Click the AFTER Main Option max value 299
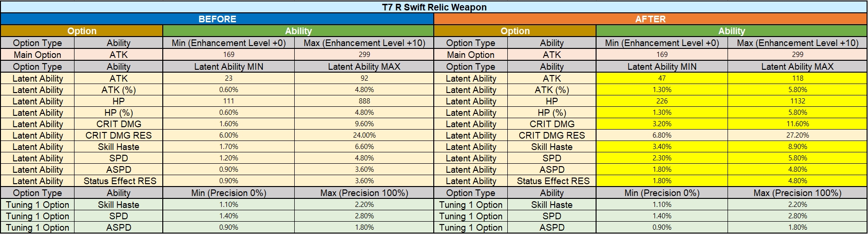This screenshot has width=868, height=234. pos(797,55)
